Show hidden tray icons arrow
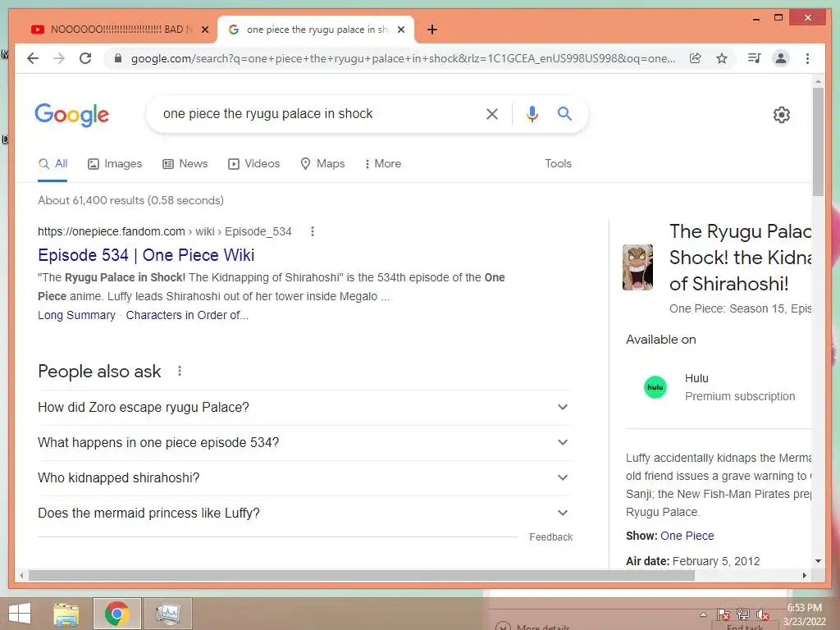The width and height of the screenshot is (840, 630). pyautogui.click(x=703, y=614)
